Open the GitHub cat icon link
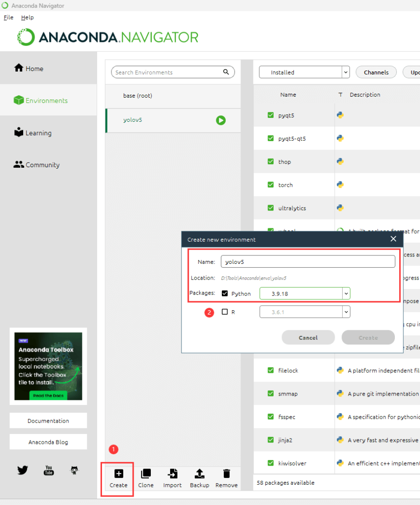The width and height of the screenshot is (420, 505). (74, 470)
